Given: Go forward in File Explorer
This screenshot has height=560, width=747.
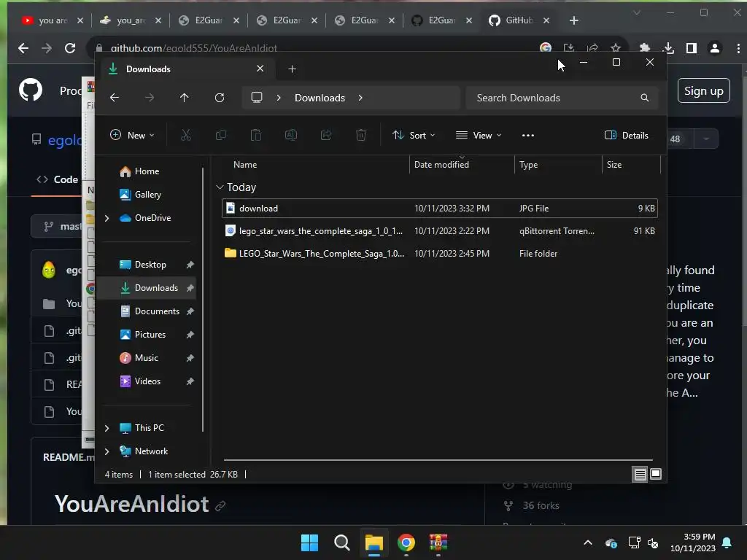Looking at the screenshot, I should click(x=150, y=98).
